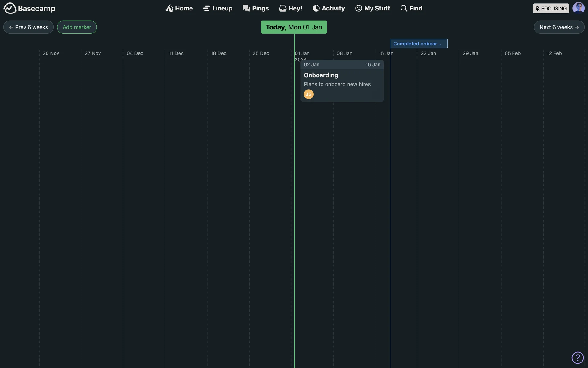Open the Hey! inbox icon
This screenshot has width=588, height=368.
point(282,8)
